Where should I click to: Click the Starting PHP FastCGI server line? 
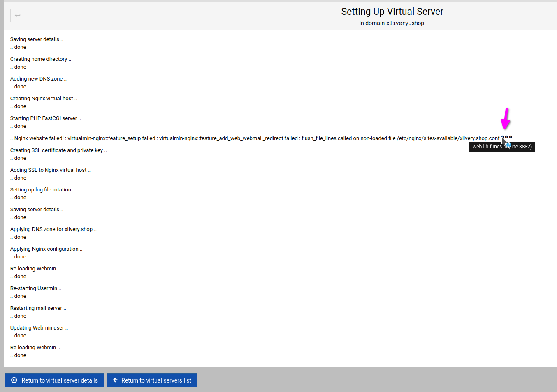pyautogui.click(x=45, y=118)
